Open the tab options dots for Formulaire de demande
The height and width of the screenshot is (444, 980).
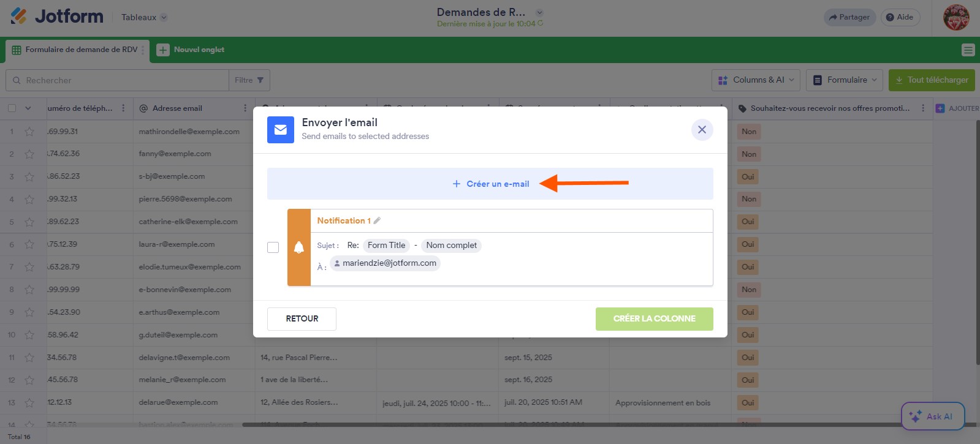coord(143,50)
